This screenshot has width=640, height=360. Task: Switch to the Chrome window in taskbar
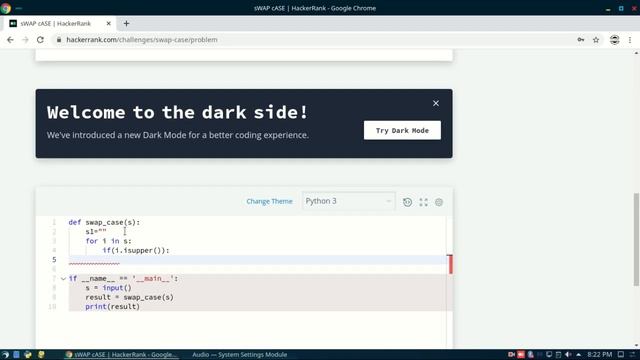point(121,355)
